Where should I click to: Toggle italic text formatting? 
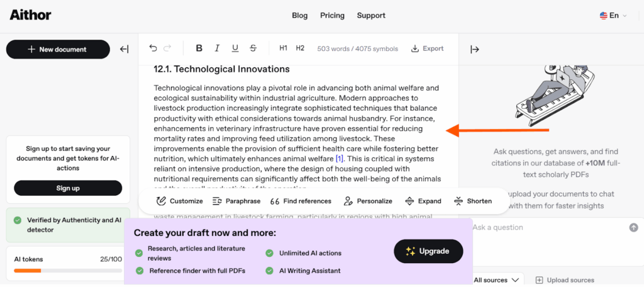click(217, 48)
